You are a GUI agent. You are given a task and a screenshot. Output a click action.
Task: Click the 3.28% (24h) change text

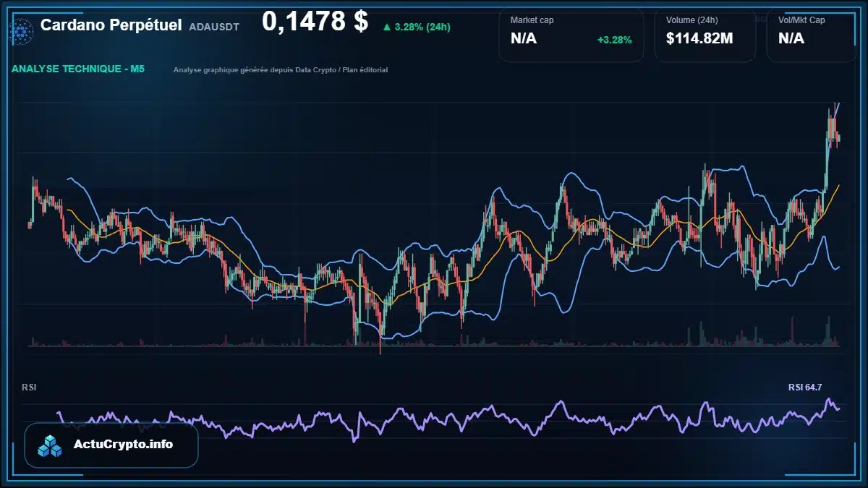coord(422,27)
